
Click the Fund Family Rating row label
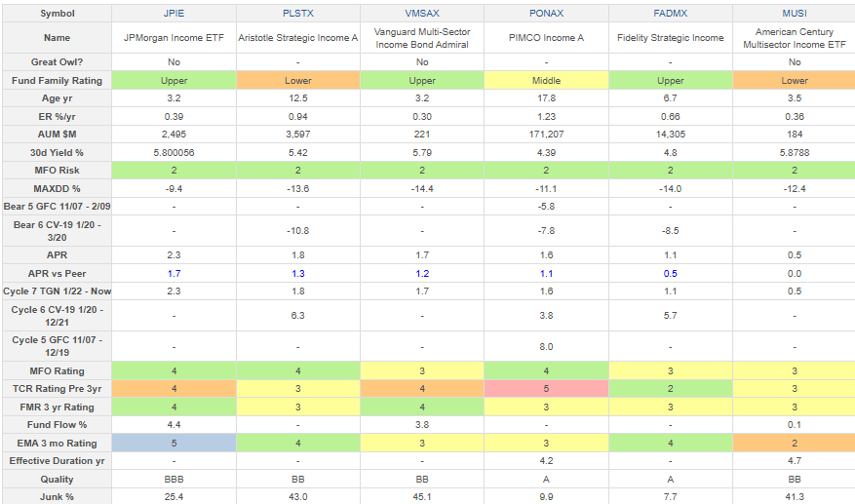[56, 80]
